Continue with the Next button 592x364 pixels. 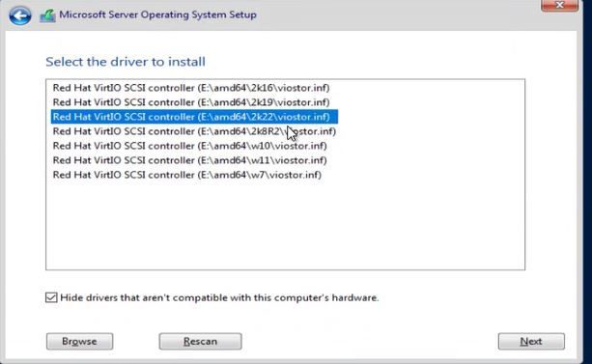point(531,342)
